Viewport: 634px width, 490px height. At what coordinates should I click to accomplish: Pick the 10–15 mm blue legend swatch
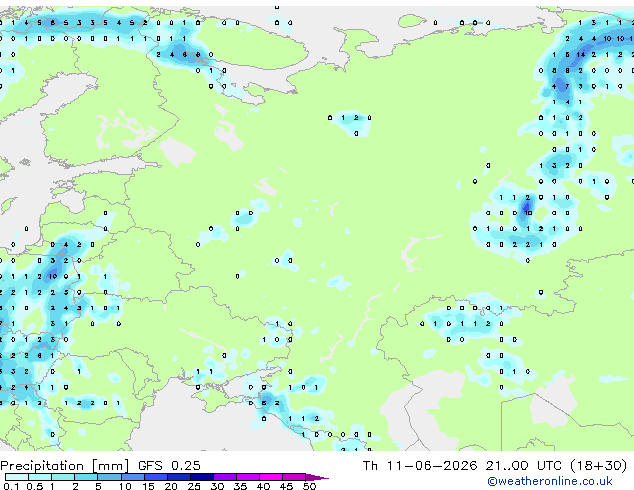coord(132,477)
